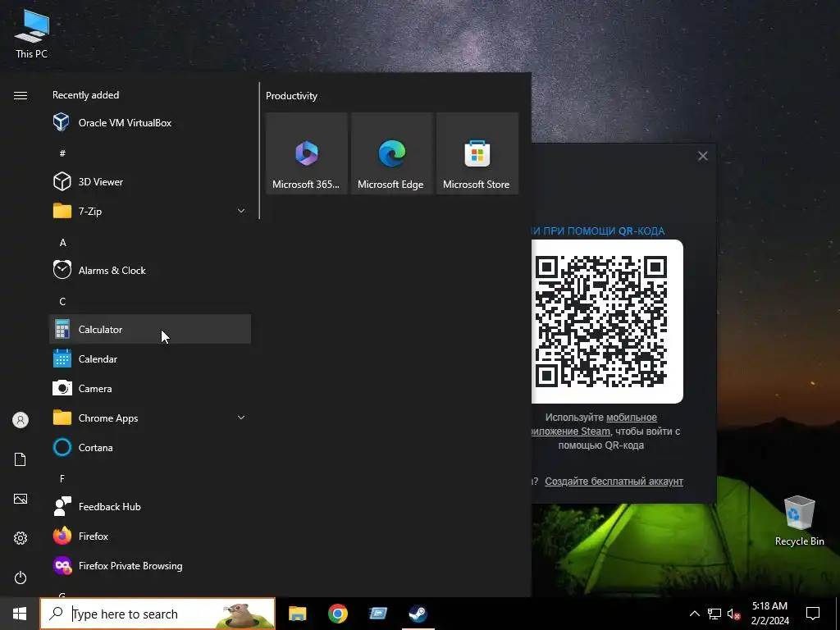Image resolution: width=840 pixels, height=630 pixels.
Task: Open Cortana from the app list
Action: pos(150,447)
